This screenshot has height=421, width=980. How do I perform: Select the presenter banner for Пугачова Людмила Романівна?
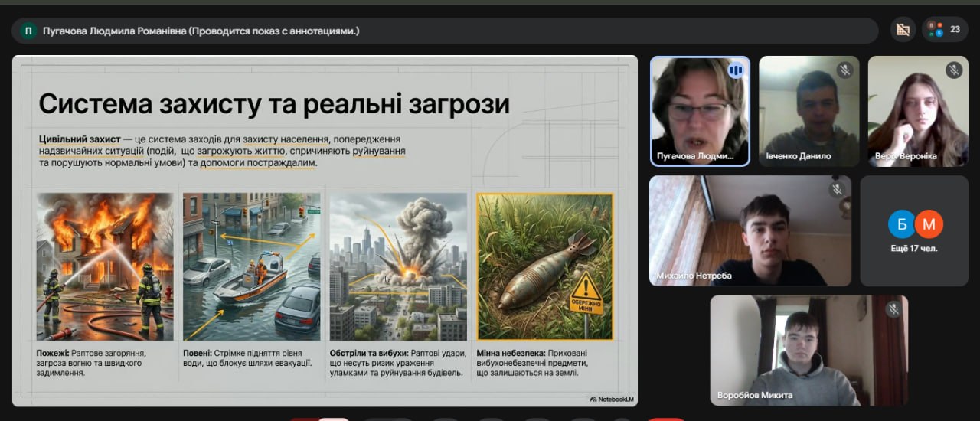pyautogui.click(x=445, y=31)
